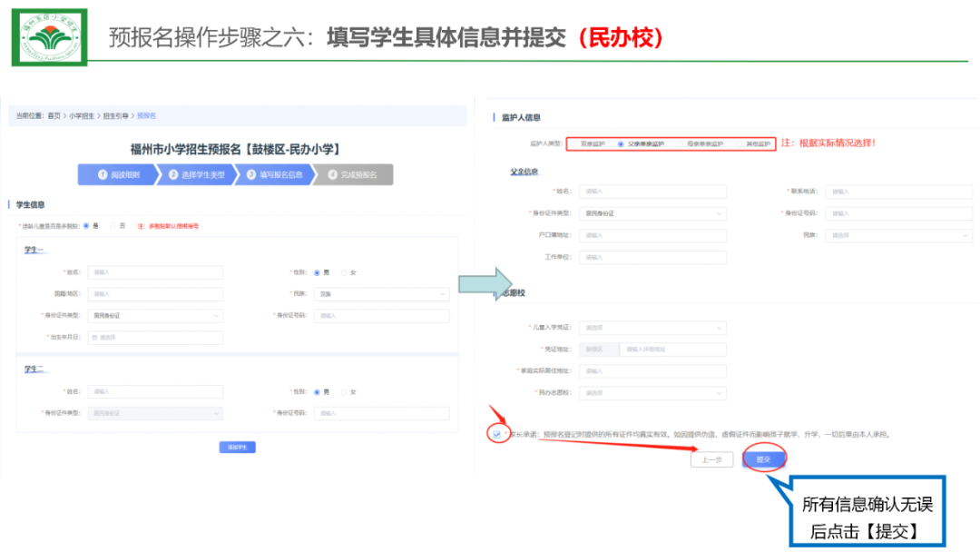The width and height of the screenshot is (980, 552).
Task: Go to 首页 in the breadcrumb
Action: click(x=54, y=116)
